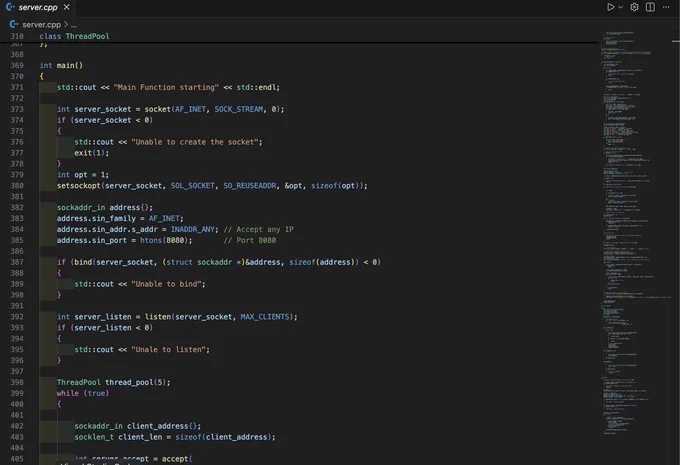Close the server.cpp tab
This screenshot has height=465, width=680.
point(66,7)
